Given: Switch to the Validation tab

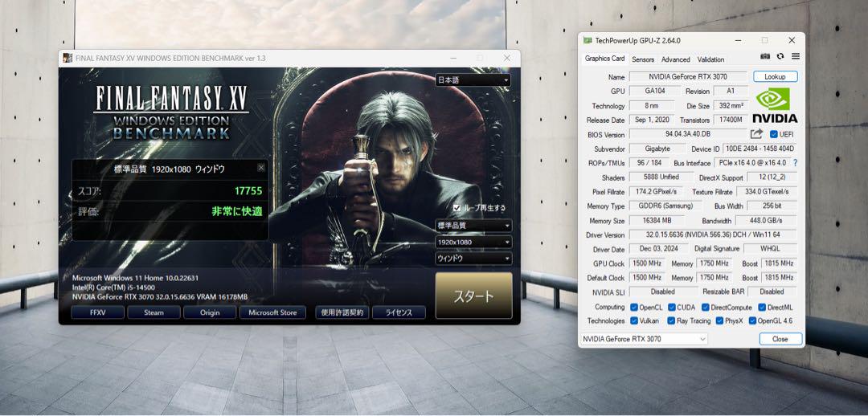Looking at the screenshot, I should tap(710, 59).
